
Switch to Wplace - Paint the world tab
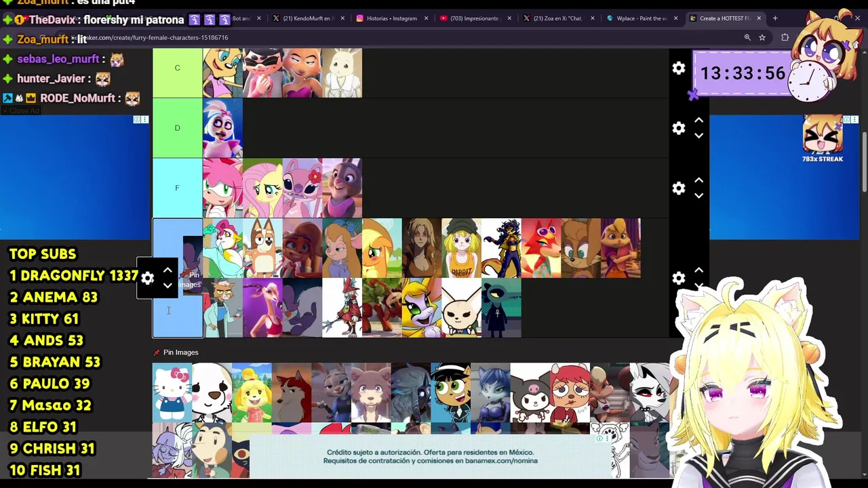(x=641, y=18)
